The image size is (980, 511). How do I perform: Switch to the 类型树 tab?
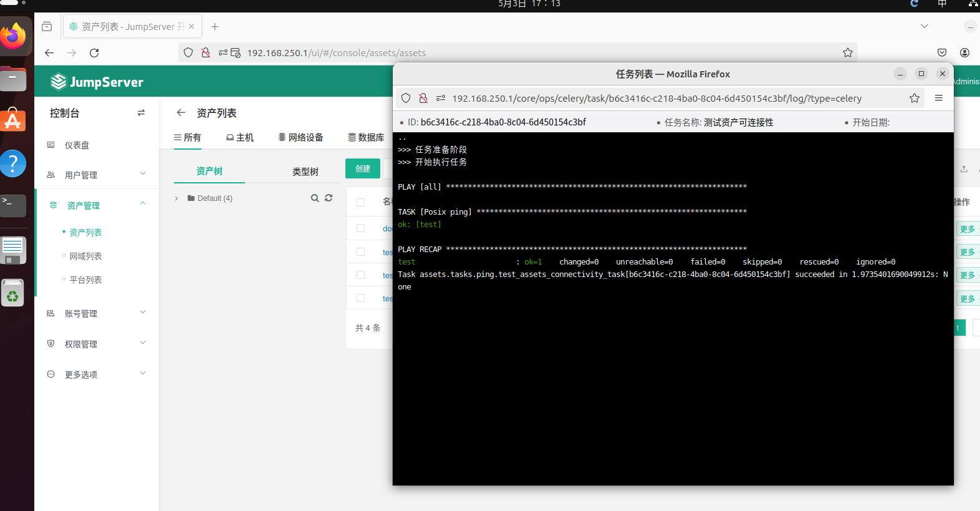click(305, 172)
